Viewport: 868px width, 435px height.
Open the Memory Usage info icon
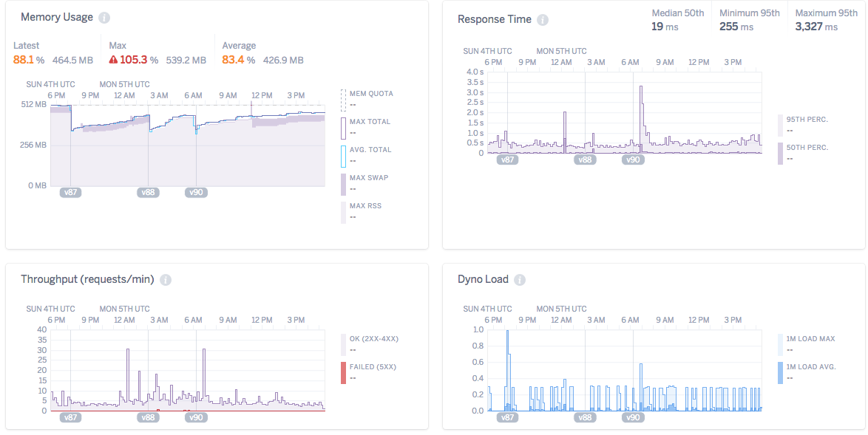(104, 18)
